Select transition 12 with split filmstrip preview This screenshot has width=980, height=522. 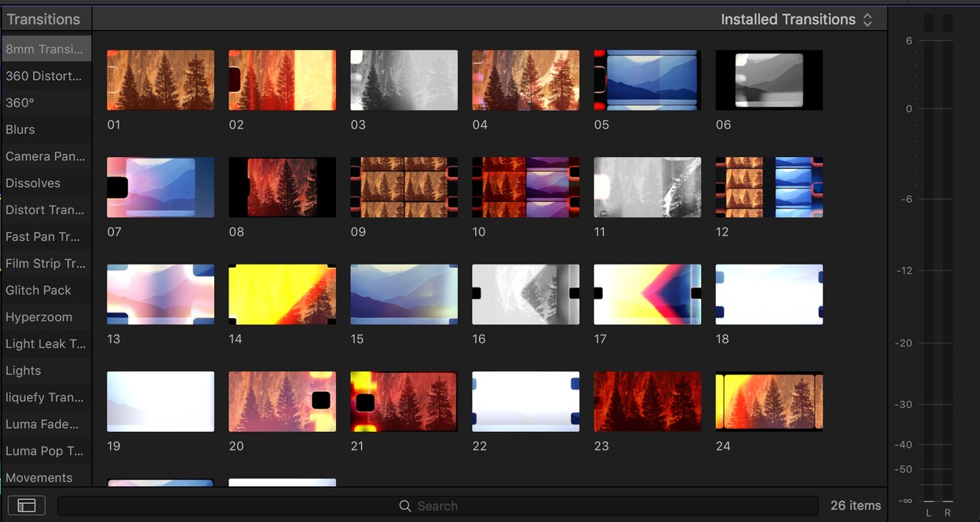pos(769,187)
